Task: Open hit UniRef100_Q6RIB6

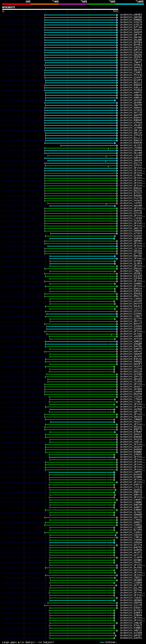Action: 131,17
